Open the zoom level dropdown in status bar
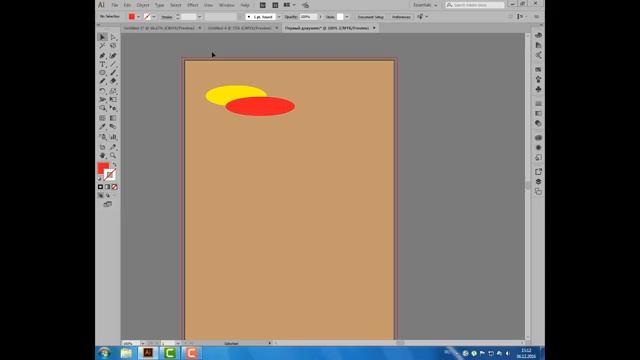The image size is (640, 360). coord(142,343)
